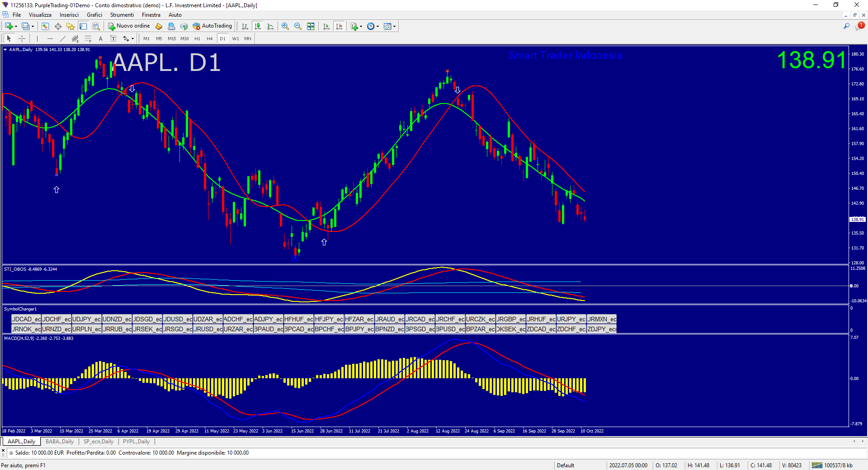Expand the arrows objects dropdown
868x470 pixels.
tap(132, 39)
